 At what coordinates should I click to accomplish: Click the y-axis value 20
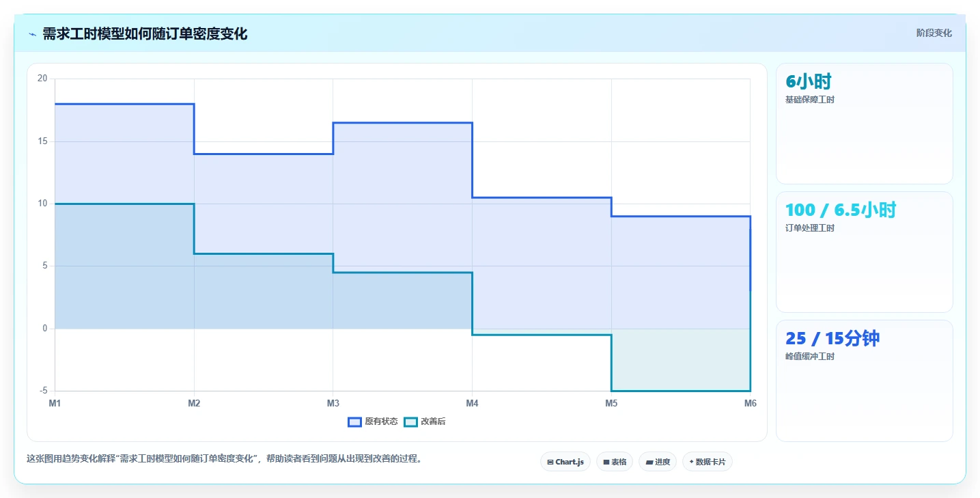pyautogui.click(x=42, y=79)
